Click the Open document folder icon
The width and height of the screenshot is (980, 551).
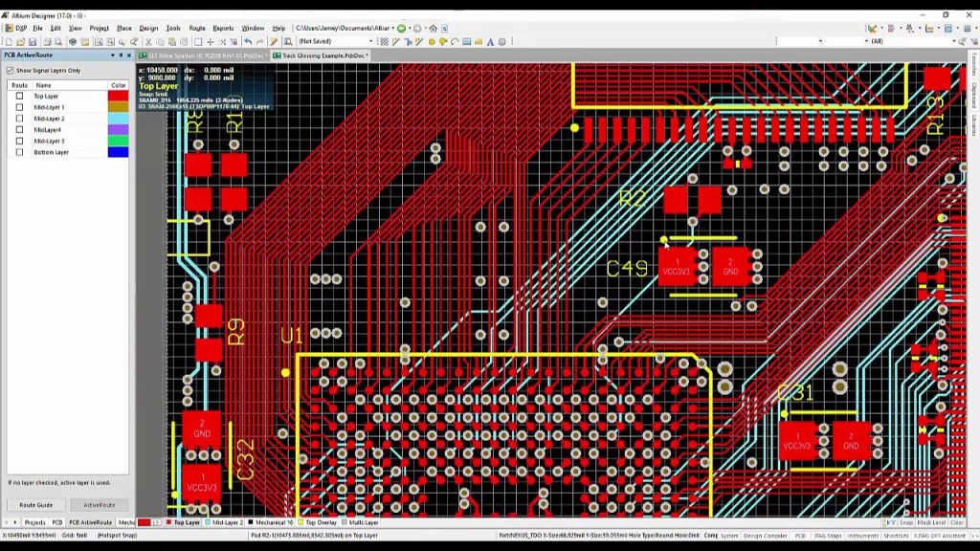(20, 42)
